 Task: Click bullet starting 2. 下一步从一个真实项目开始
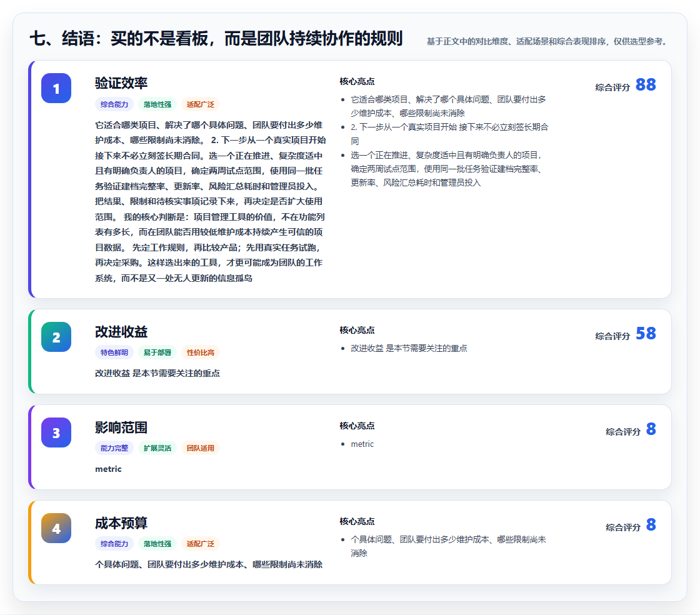449,134
